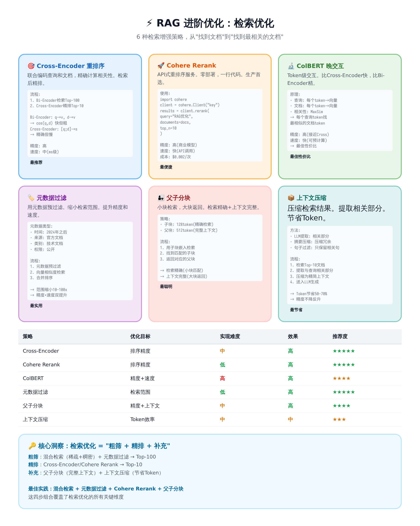Screen dimensions: 420x526
Task: Click the five-star rating in 元数据过滤 row
Action: click(x=344, y=392)
